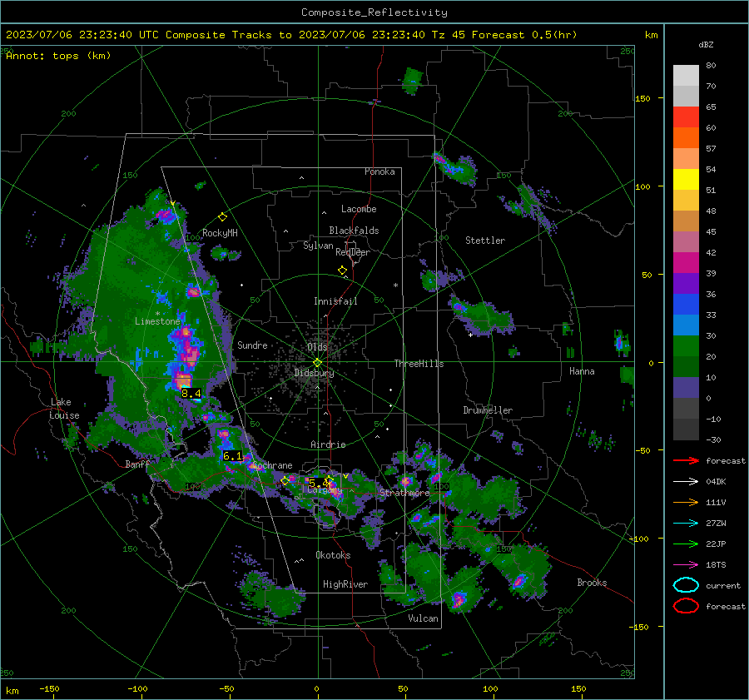Viewport: 749px width, 700px height.
Task: Click the Cochrane city label
Action: tap(272, 465)
